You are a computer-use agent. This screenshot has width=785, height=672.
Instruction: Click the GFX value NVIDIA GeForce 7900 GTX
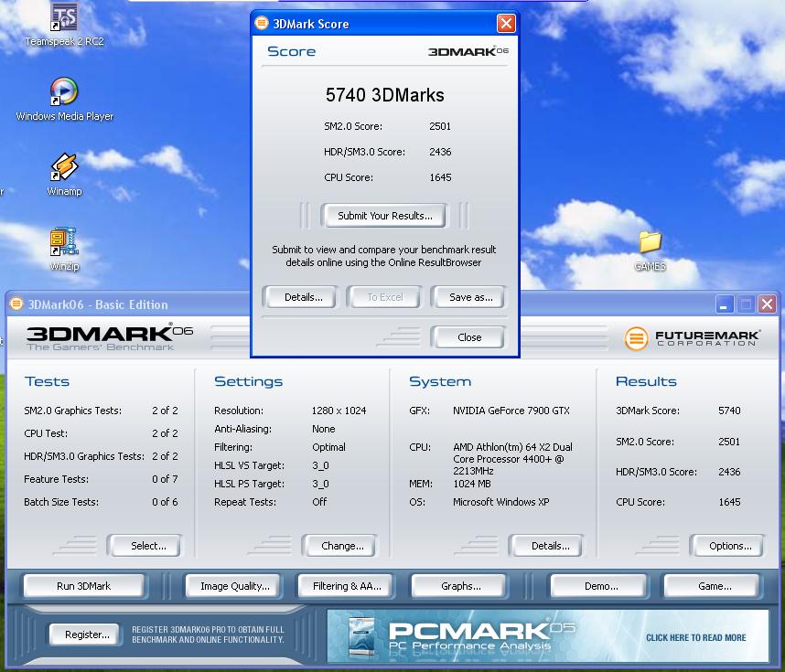pos(511,411)
